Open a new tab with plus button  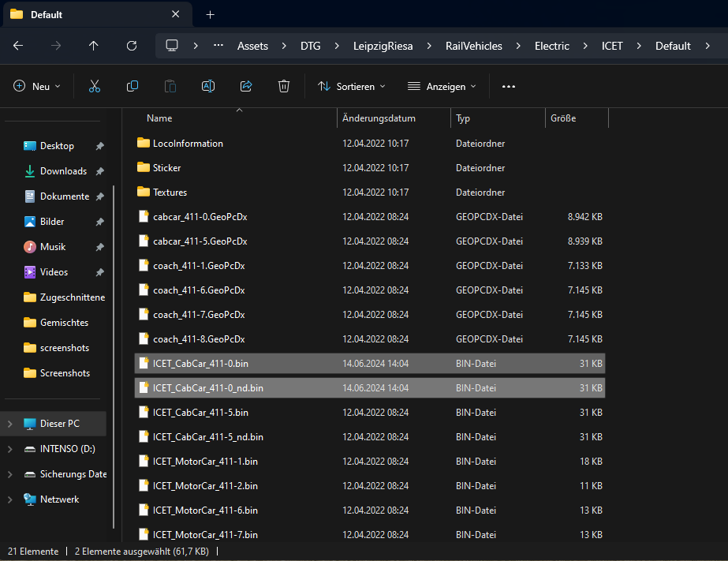point(210,15)
